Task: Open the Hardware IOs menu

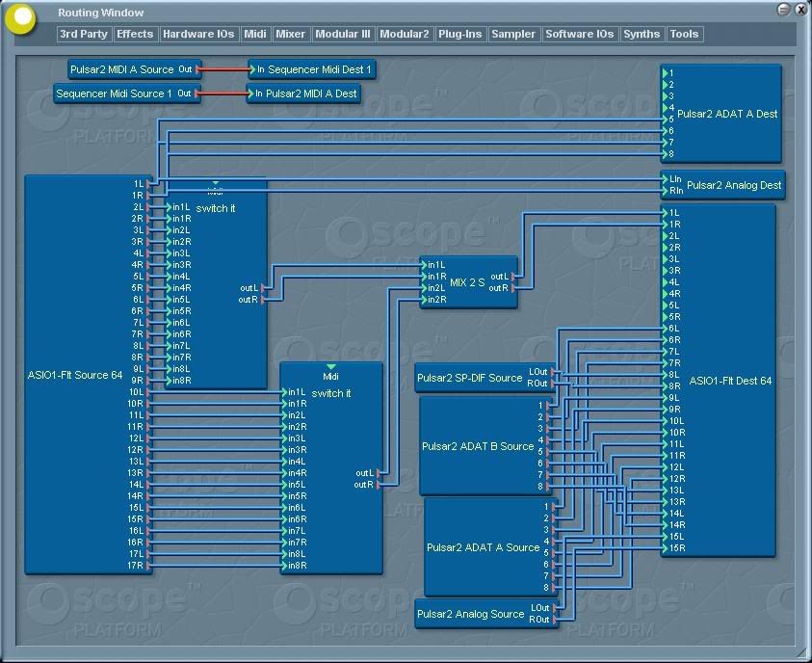Action: (x=198, y=34)
